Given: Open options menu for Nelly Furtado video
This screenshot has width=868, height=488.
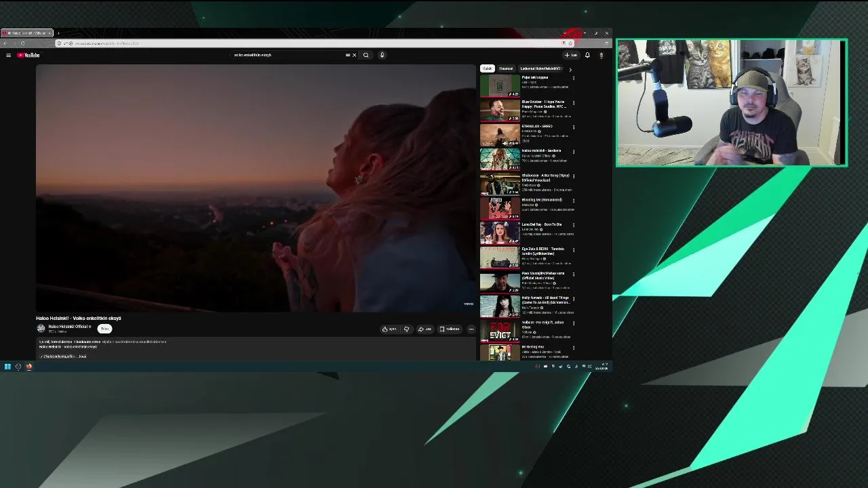Looking at the screenshot, I should (574, 299).
